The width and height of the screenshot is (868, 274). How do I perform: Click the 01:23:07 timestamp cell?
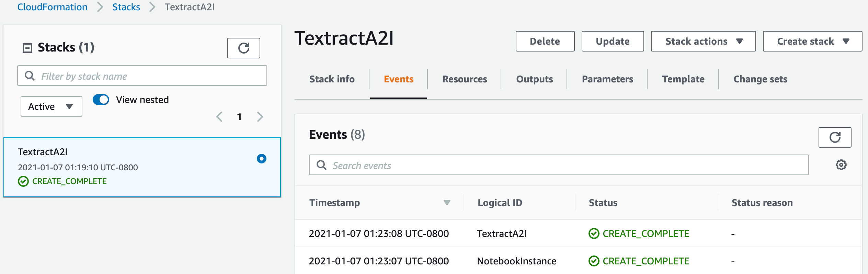379,261
